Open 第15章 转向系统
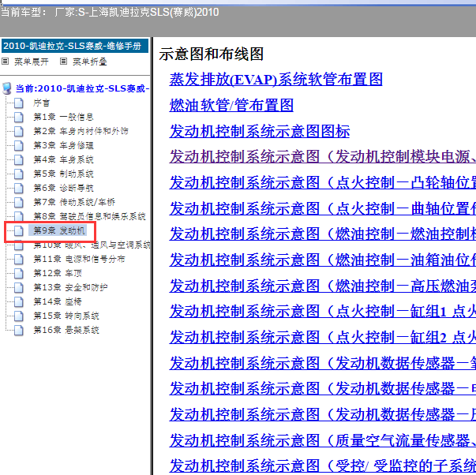Image resolution: width=476 pixels, height=475 pixels. [x=66, y=316]
